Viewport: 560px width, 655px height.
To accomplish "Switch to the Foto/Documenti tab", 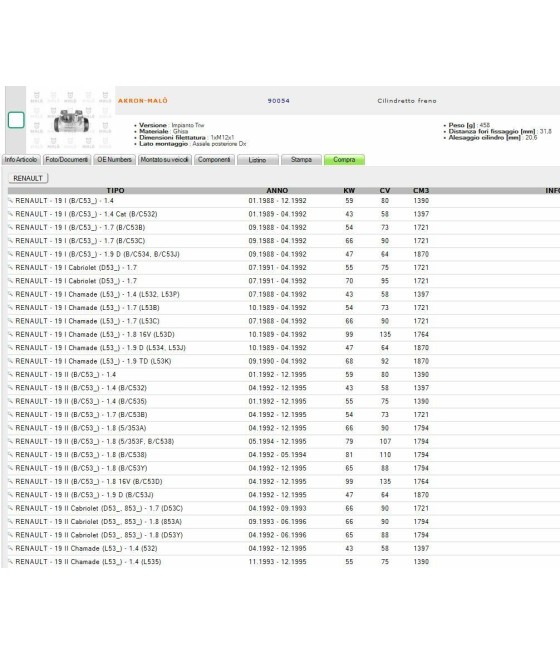I will click(67, 160).
